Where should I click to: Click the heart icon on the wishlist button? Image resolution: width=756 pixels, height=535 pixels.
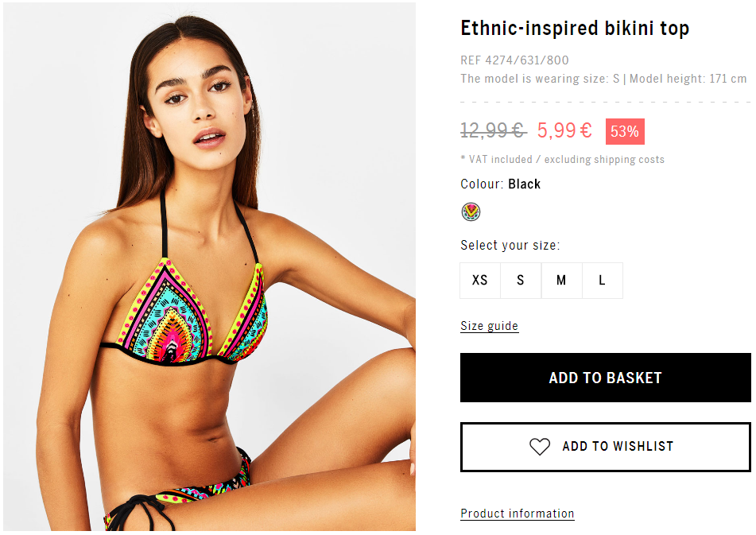(x=540, y=447)
